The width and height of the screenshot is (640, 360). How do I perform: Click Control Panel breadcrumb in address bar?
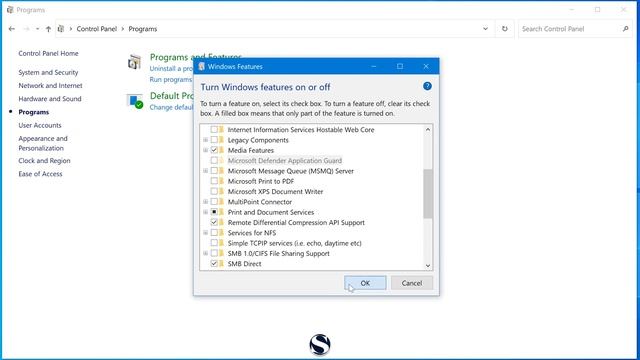(x=97, y=29)
